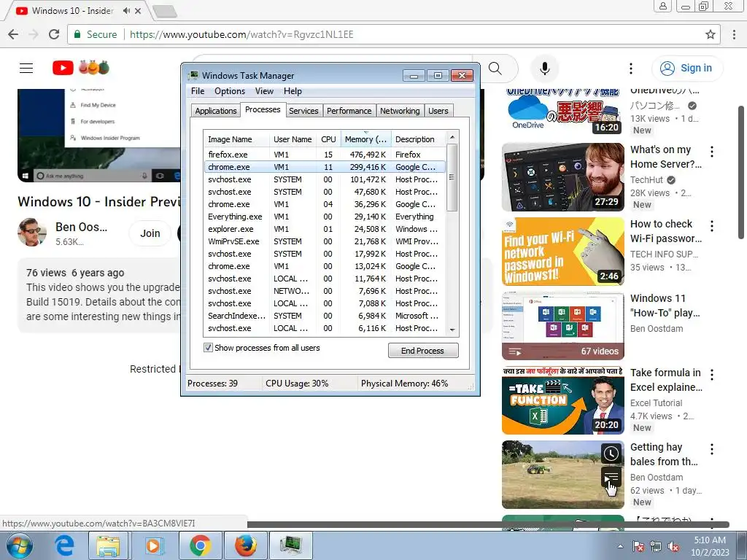Bookmark this page with the star icon
The width and height of the screenshot is (747, 560).
[710, 34]
